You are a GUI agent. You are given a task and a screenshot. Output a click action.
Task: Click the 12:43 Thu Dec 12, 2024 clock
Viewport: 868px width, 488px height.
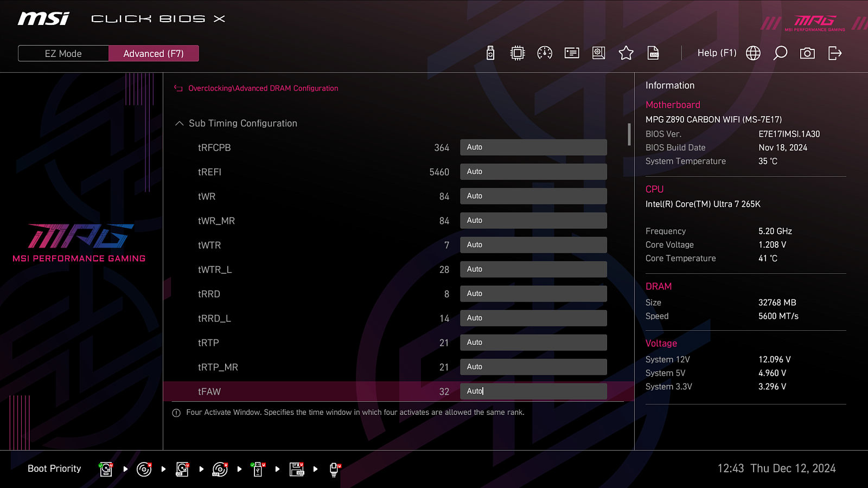(777, 468)
